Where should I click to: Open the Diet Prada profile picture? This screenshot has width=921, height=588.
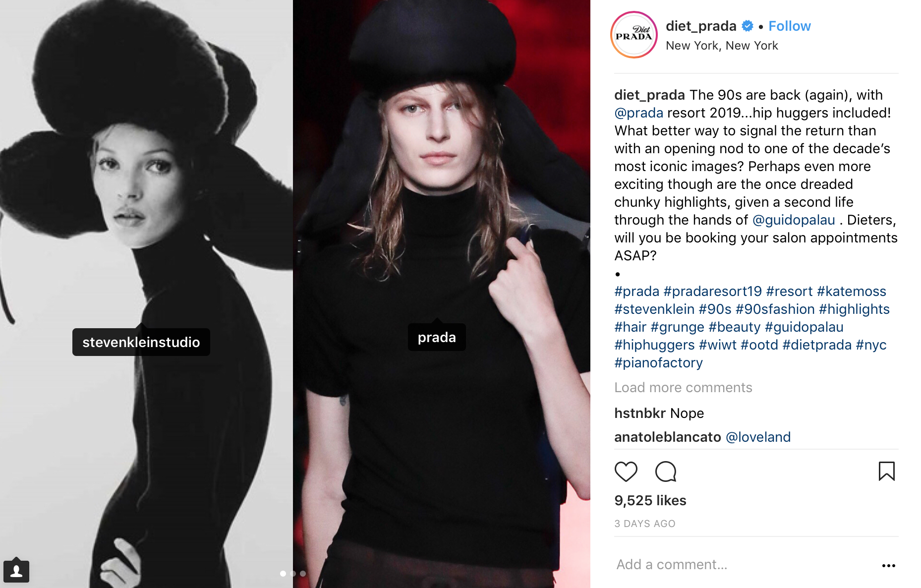coord(633,35)
